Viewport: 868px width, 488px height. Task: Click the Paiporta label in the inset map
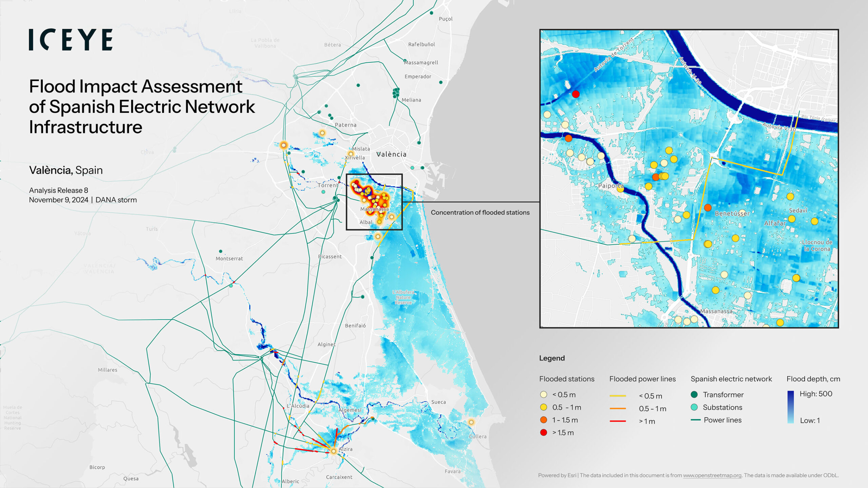coord(611,186)
